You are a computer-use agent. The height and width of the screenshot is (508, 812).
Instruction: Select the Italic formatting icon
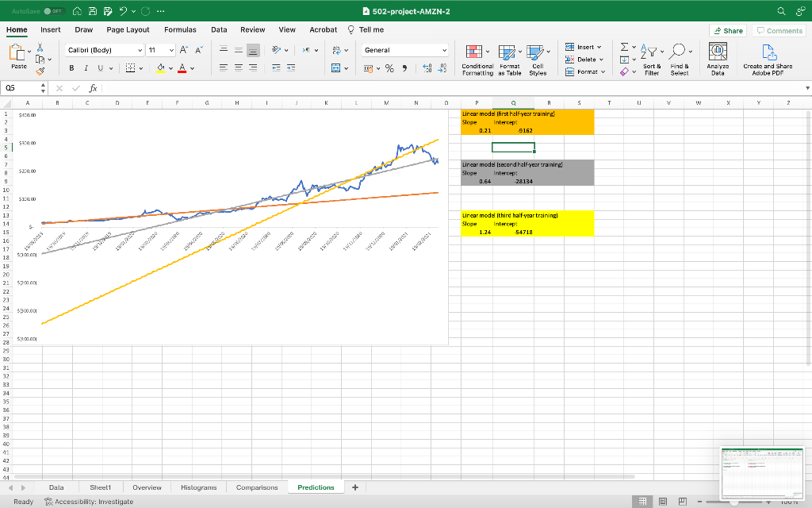86,67
